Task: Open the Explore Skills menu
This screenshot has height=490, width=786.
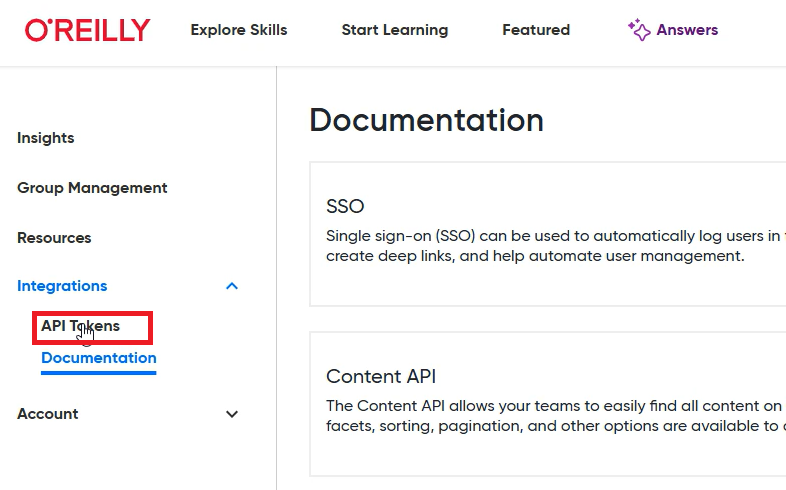Action: (239, 30)
